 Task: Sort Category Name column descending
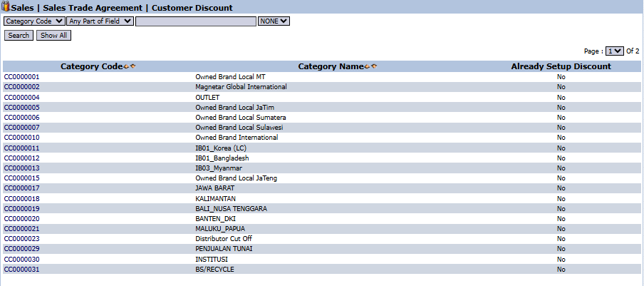(x=374, y=66)
